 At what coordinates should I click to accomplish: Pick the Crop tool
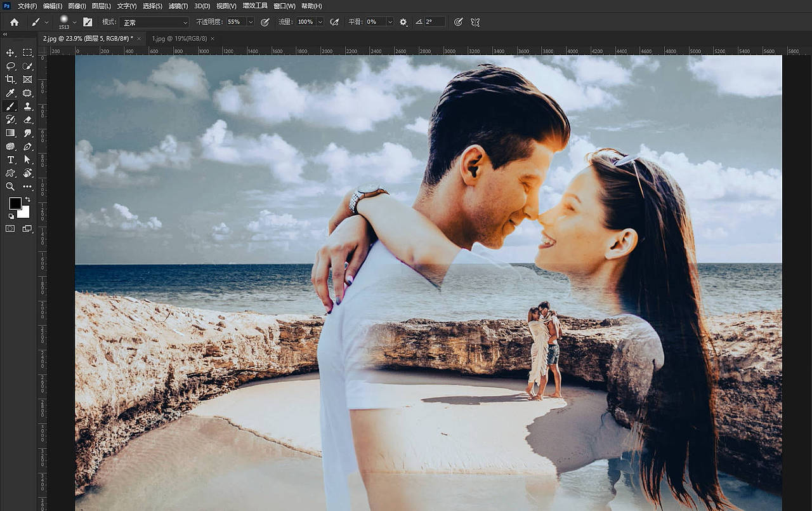point(10,79)
